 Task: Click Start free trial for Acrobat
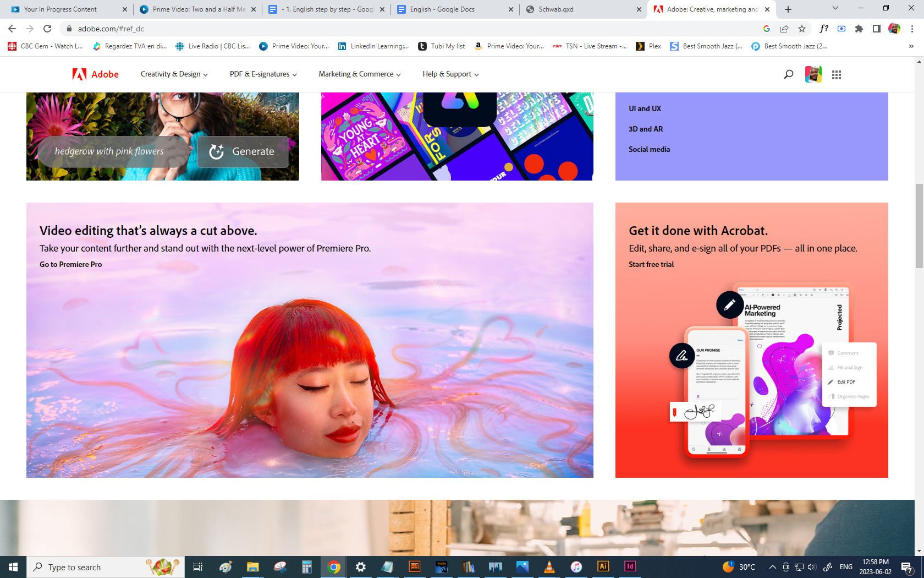tap(651, 264)
